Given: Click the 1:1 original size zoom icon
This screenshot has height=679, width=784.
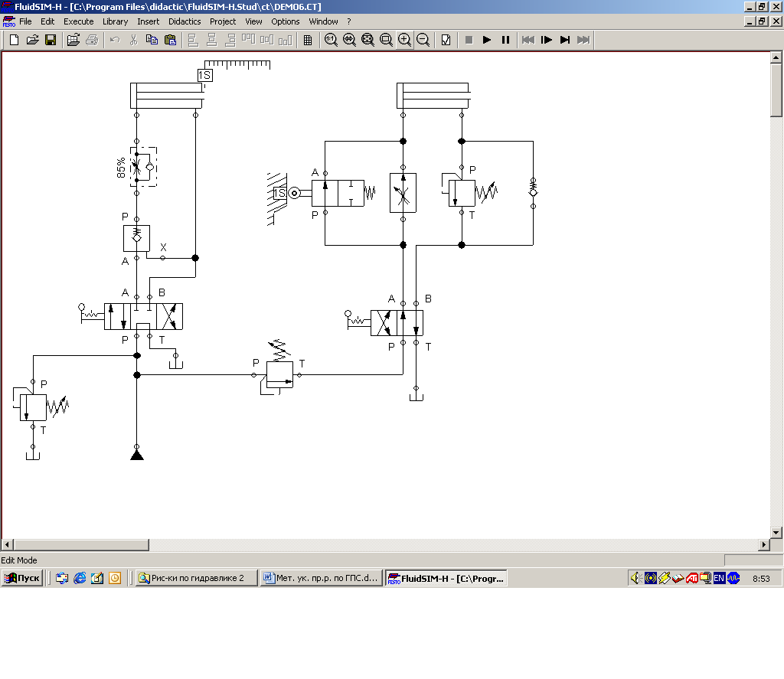Looking at the screenshot, I should pos(331,40).
